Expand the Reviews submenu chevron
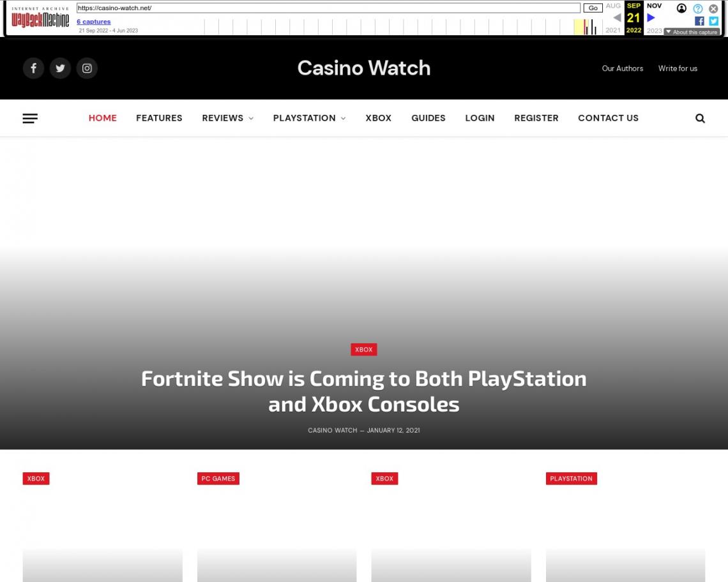 (x=251, y=118)
